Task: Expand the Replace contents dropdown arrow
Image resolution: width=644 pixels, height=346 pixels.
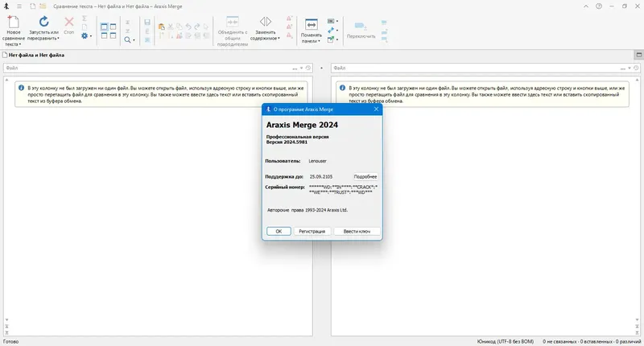Action: pos(279,39)
